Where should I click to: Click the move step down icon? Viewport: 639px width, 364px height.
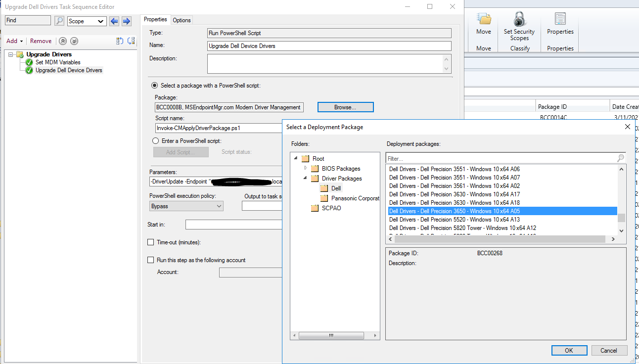(x=131, y=41)
